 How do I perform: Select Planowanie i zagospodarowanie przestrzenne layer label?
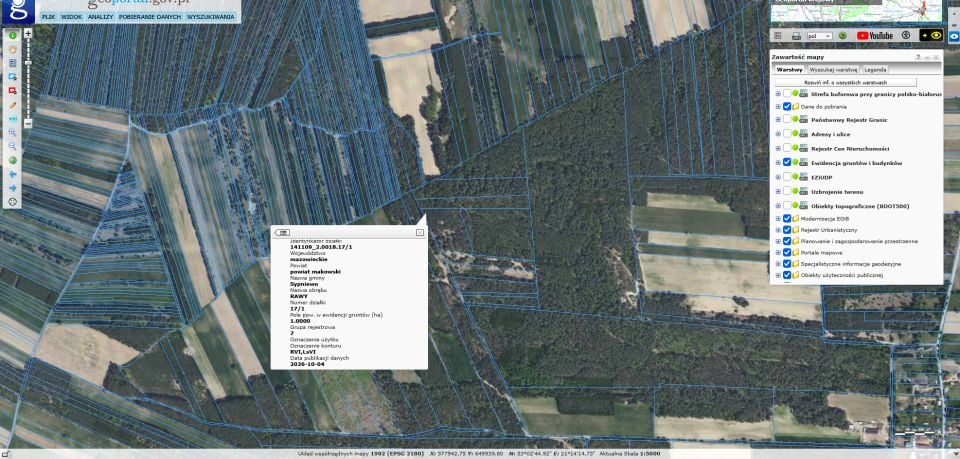tap(859, 241)
